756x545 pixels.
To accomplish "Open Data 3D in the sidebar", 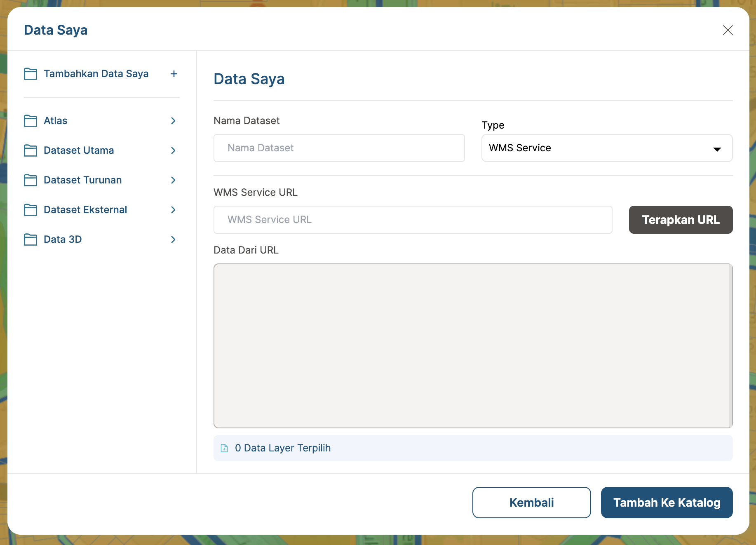I will point(101,240).
